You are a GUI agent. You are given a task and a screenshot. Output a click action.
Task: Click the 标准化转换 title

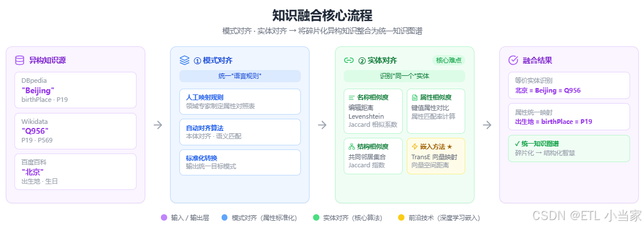pos(202,158)
